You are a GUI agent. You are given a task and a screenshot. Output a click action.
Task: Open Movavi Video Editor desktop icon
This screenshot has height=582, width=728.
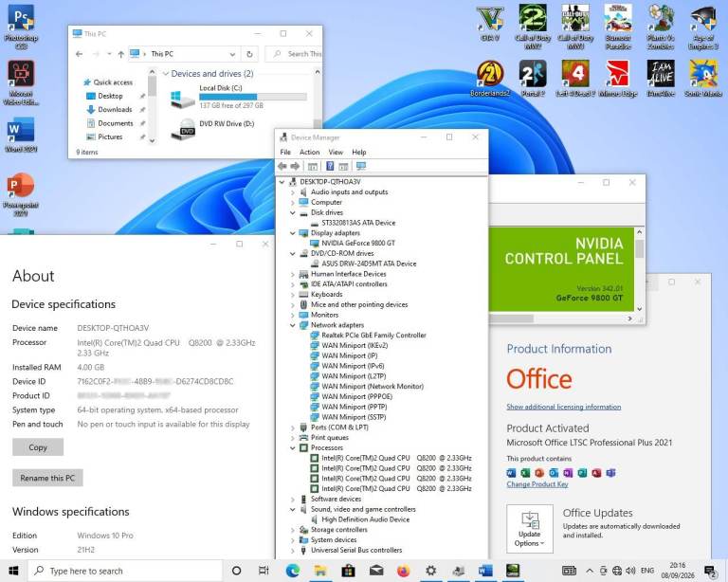point(21,82)
